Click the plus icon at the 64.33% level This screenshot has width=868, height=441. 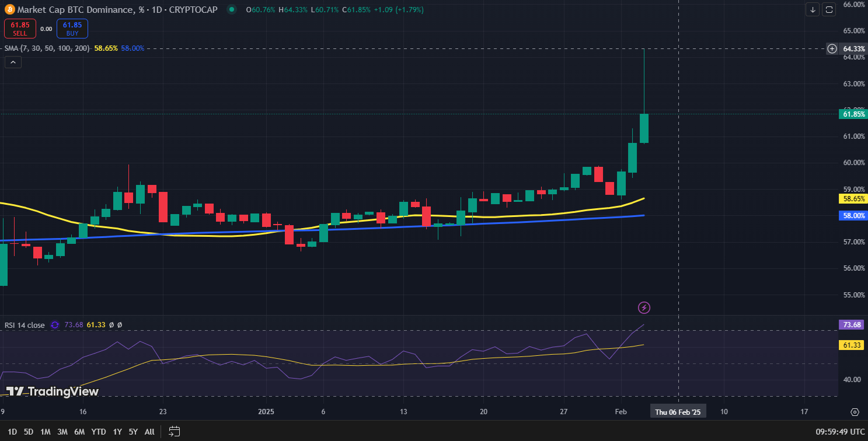[832, 49]
